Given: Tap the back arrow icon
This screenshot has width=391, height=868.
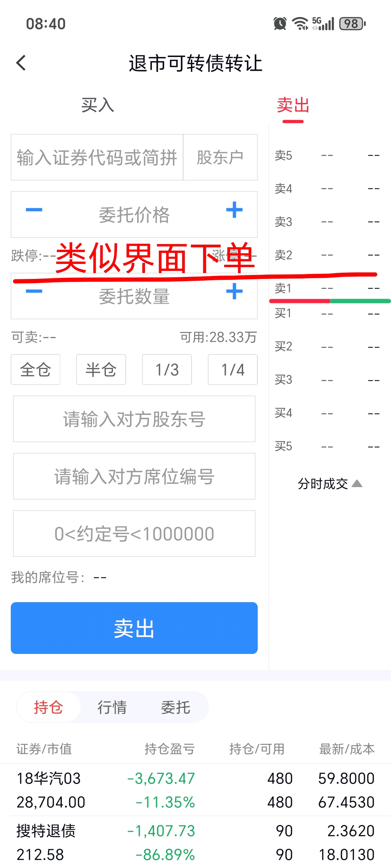Looking at the screenshot, I should coord(21,63).
